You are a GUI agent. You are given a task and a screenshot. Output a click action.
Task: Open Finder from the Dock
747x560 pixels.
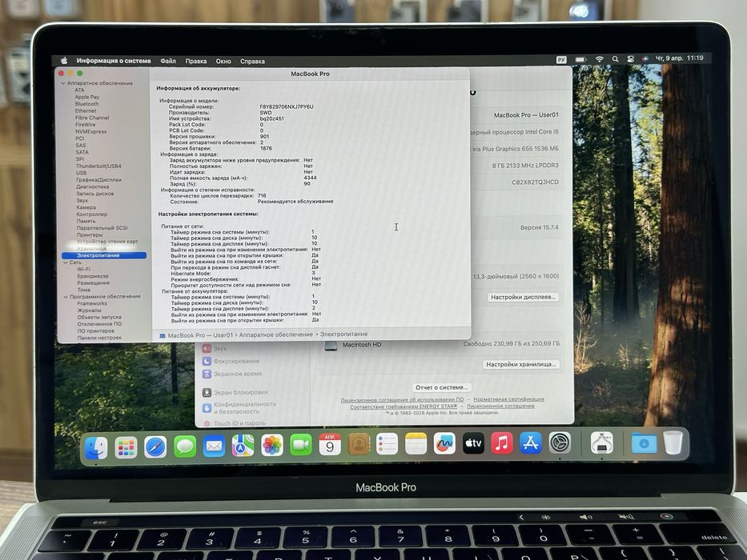coord(96,447)
